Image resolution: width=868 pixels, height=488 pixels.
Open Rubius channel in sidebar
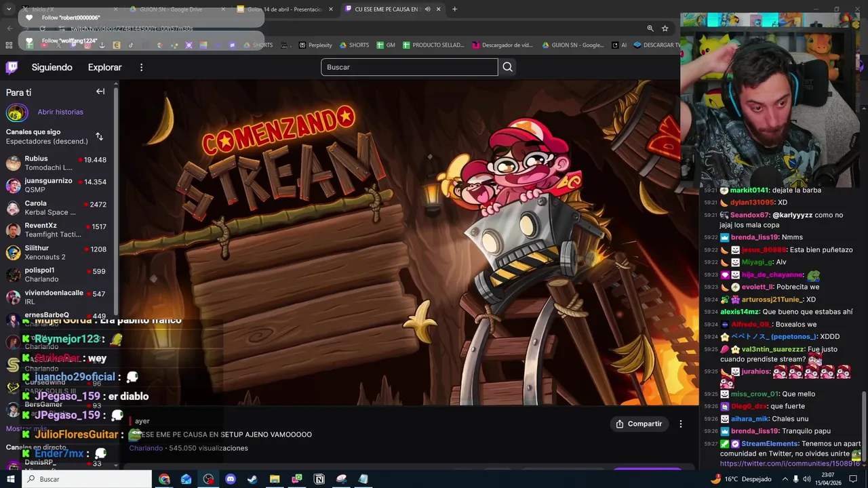[x=58, y=163]
